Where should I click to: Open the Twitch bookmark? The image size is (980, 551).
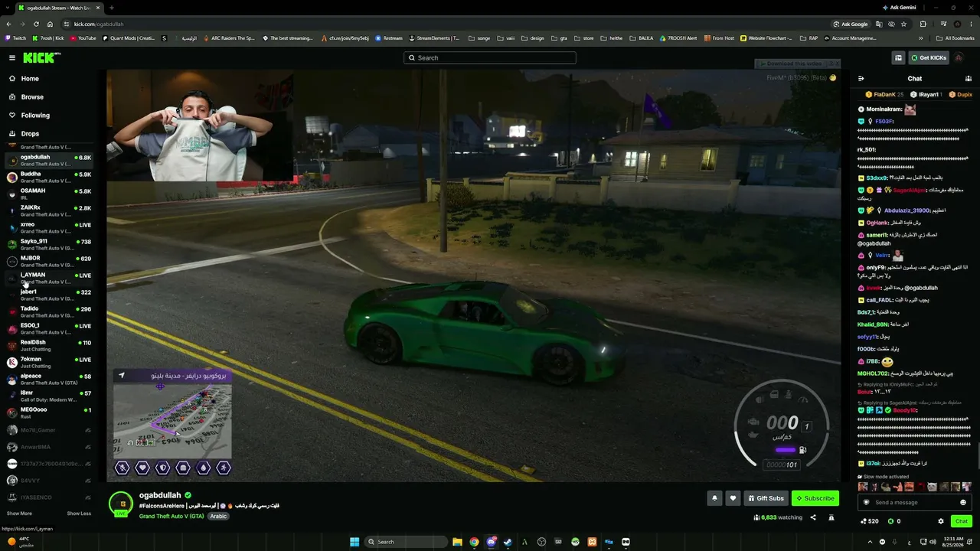pyautogui.click(x=15, y=38)
